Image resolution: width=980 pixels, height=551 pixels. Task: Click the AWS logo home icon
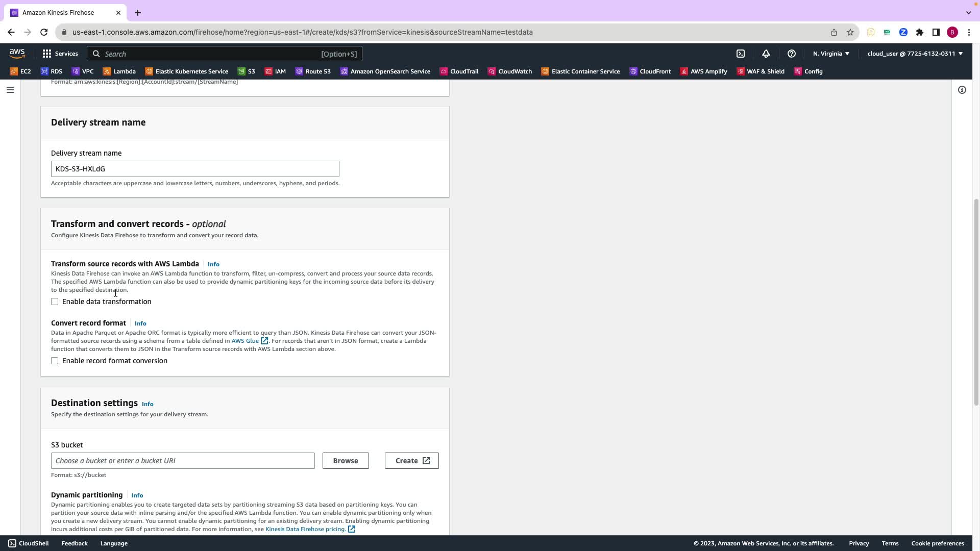(x=17, y=54)
